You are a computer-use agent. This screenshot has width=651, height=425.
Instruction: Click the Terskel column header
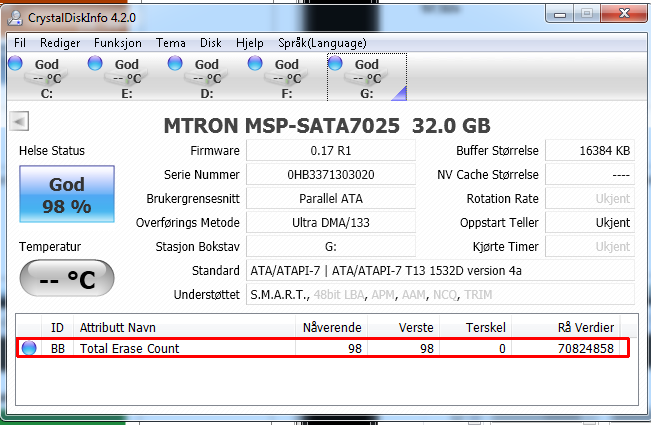pos(475,327)
